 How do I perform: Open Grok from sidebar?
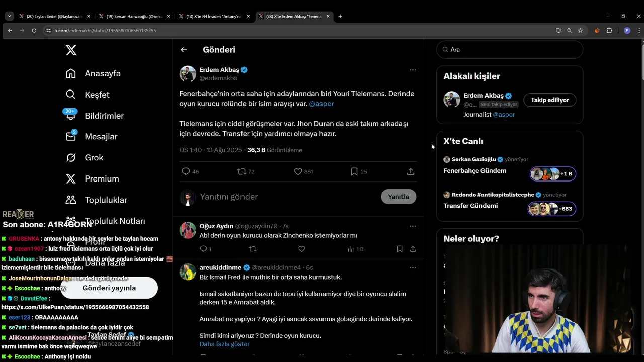pos(85,158)
